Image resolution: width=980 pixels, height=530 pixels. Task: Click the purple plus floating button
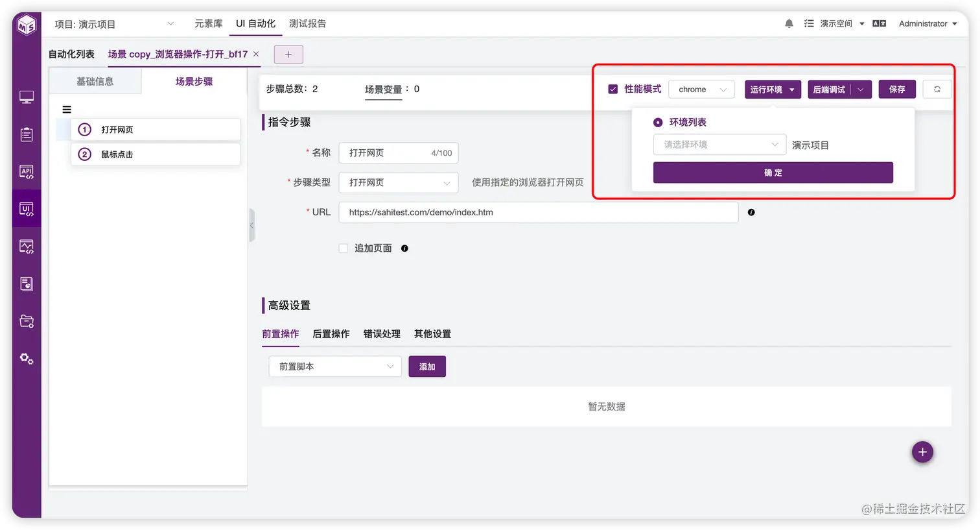pyautogui.click(x=922, y=452)
